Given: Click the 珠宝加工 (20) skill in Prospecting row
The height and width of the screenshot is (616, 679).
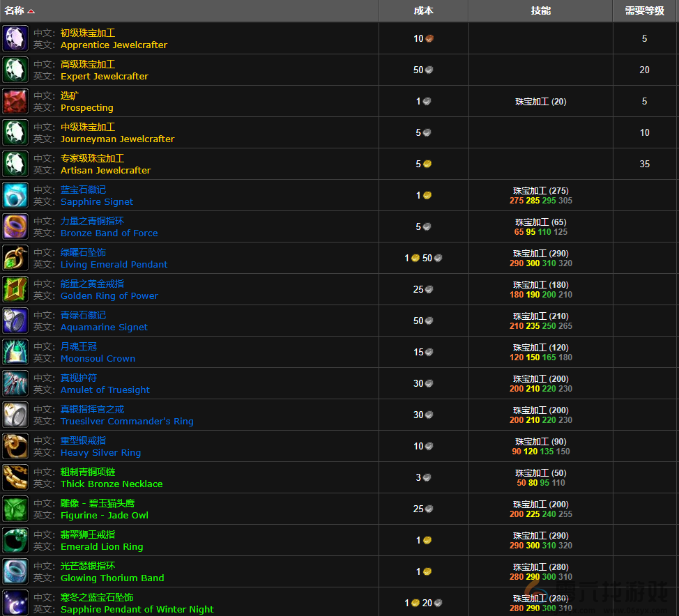Looking at the screenshot, I should tap(540, 102).
